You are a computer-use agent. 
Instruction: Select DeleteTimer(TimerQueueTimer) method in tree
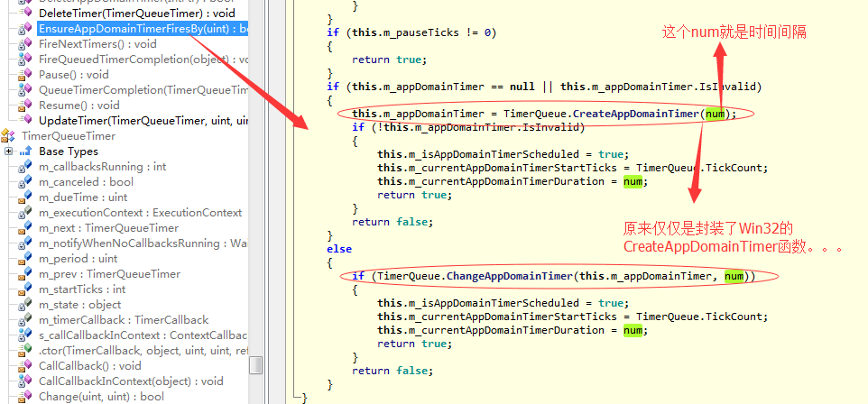click(137, 13)
